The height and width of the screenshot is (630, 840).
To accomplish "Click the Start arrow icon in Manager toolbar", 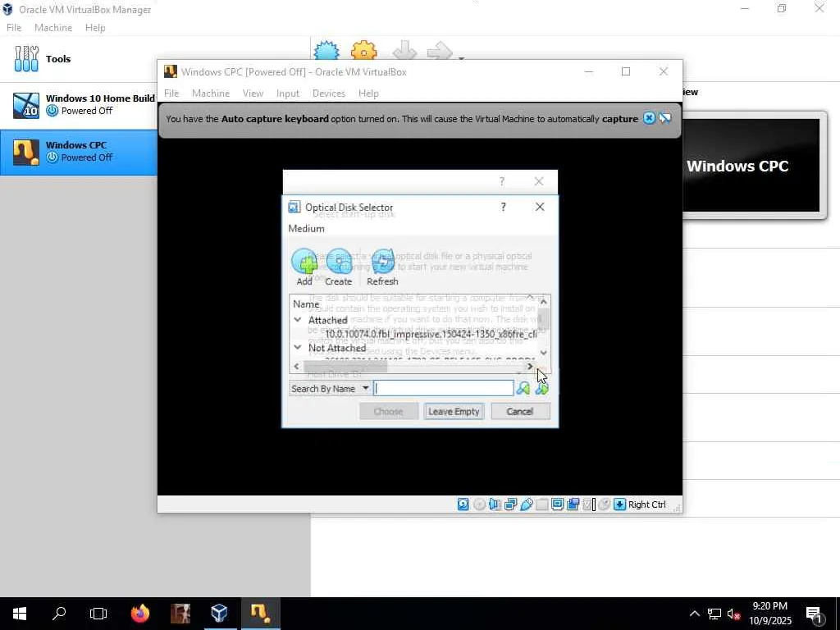I will [x=440, y=51].
